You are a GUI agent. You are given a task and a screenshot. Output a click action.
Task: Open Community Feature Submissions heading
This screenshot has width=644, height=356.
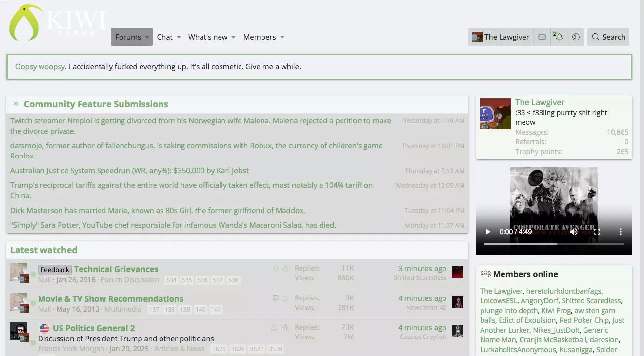click(x=96, y=104)
